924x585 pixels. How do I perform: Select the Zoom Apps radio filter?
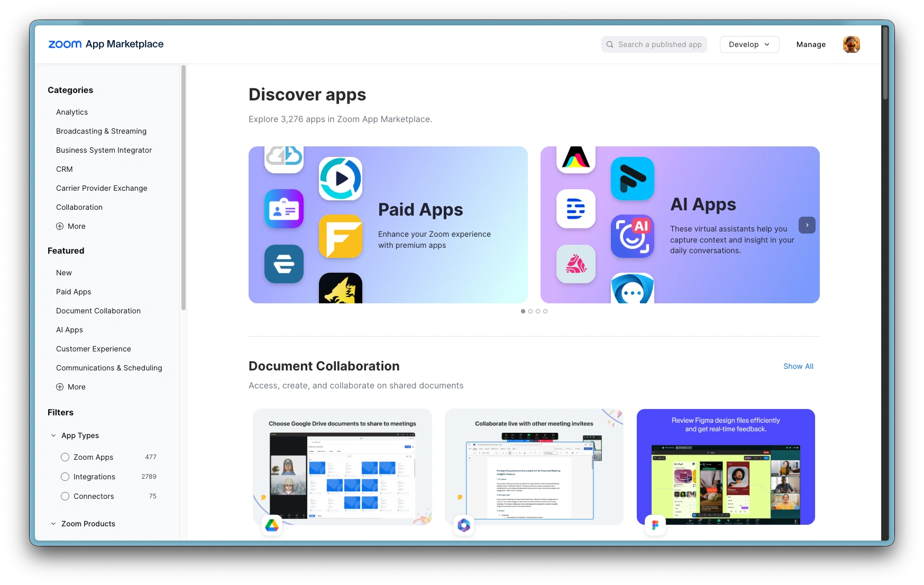click(65, 457)
